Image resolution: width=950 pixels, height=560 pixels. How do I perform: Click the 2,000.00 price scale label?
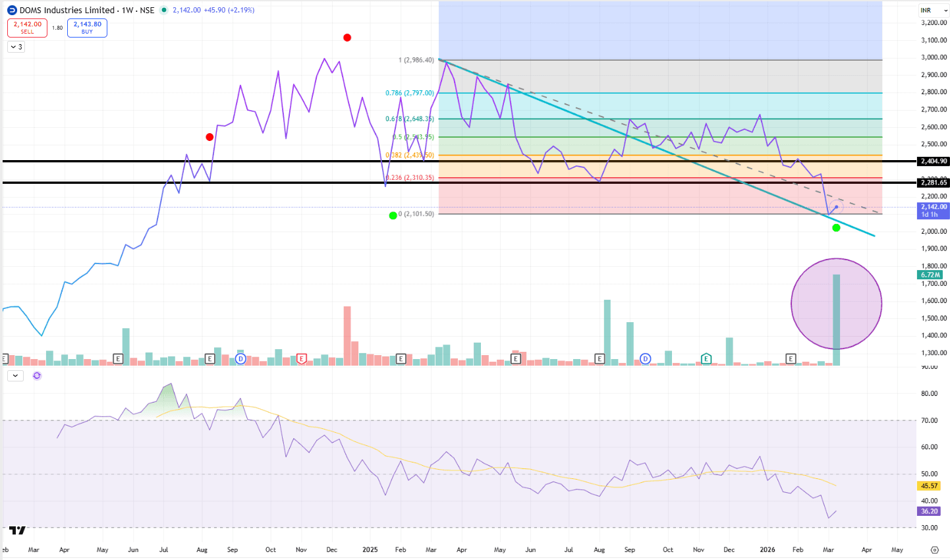point(934,231)
